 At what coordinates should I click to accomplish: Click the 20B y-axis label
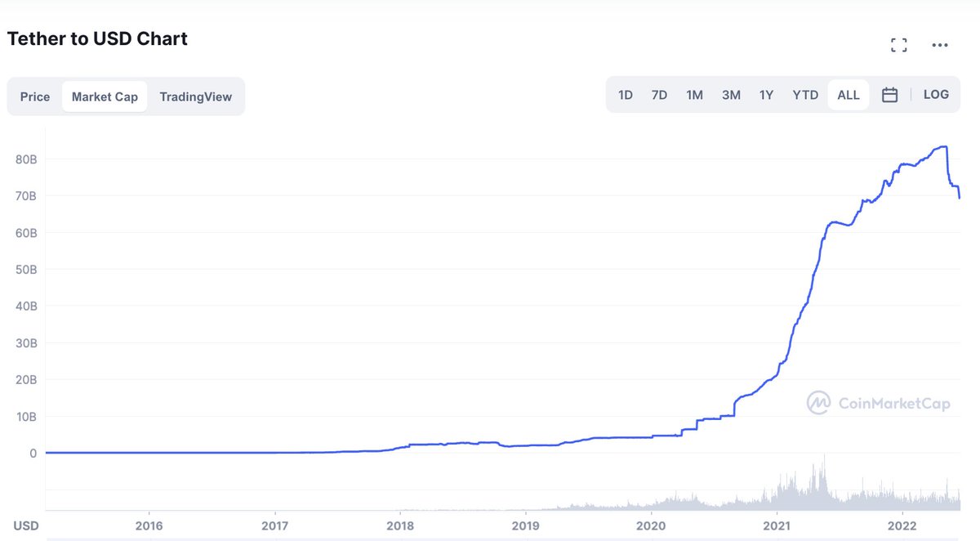[x=27, y=380]
